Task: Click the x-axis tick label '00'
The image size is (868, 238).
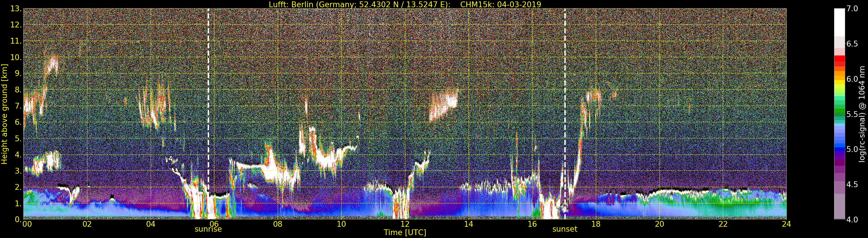Action: tap(27, 224)
